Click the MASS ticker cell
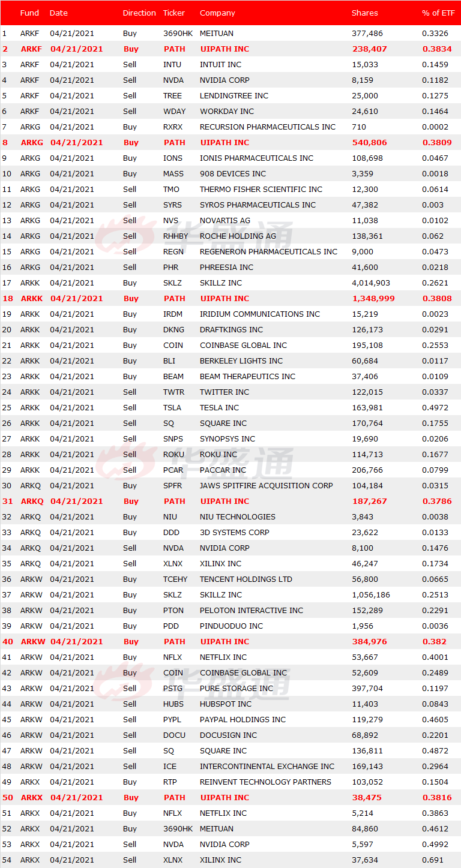Screen dimensions: 461x868 173,173
